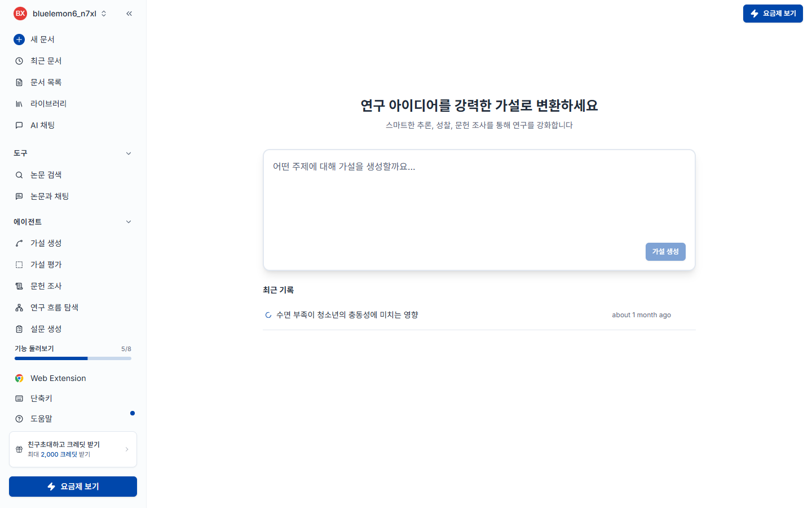Click the 기능 둘러보기 progress bar

click(73, 358)
